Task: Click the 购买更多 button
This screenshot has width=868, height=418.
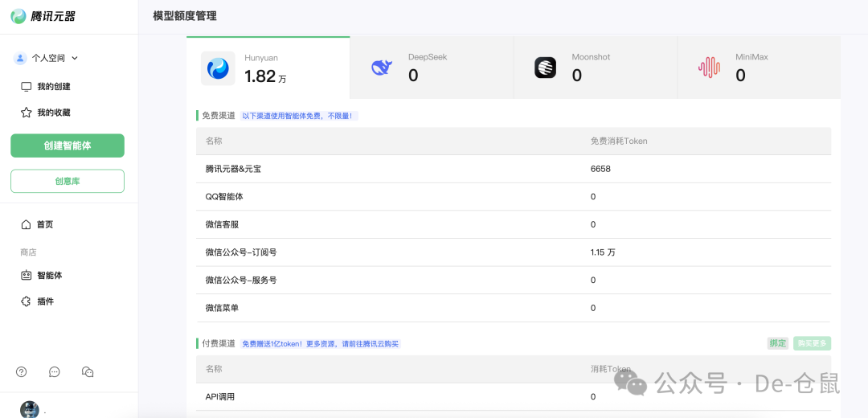Action: click(812, 343)
